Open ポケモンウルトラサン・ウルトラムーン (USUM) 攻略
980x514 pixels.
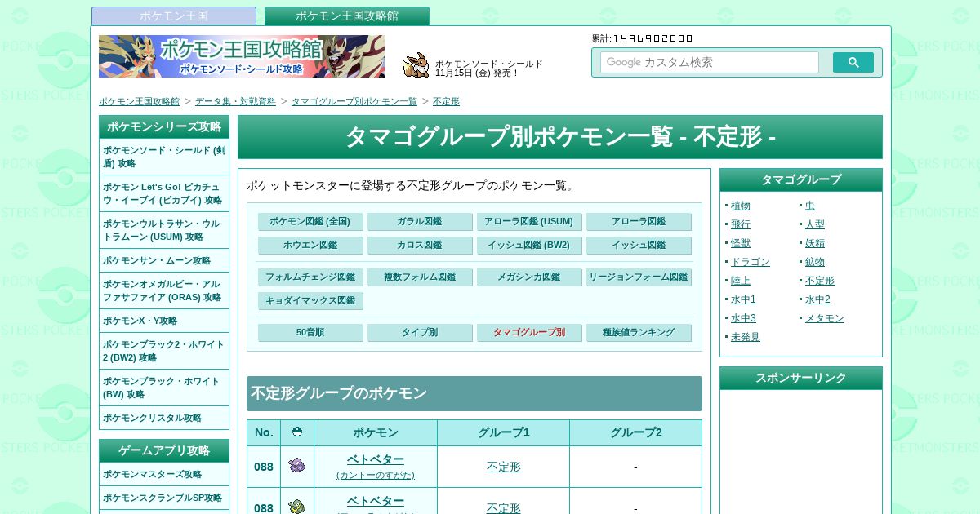click(164, 230)
